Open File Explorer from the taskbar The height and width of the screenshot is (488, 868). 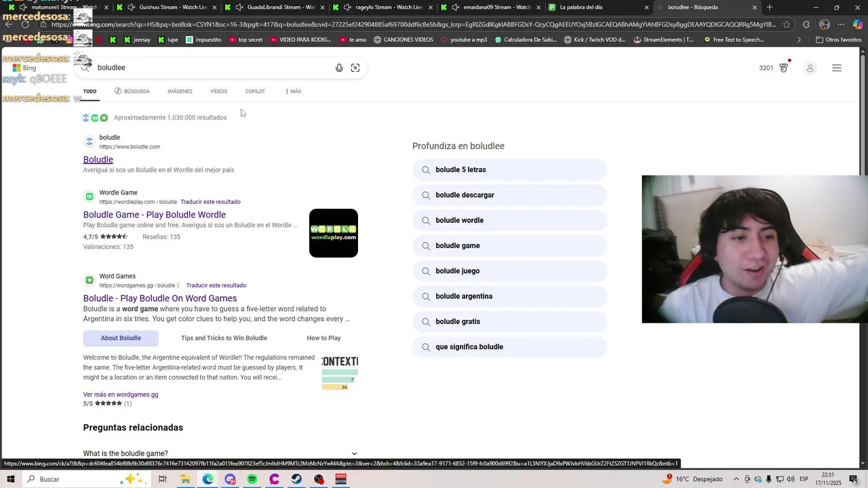click(185, 479)
